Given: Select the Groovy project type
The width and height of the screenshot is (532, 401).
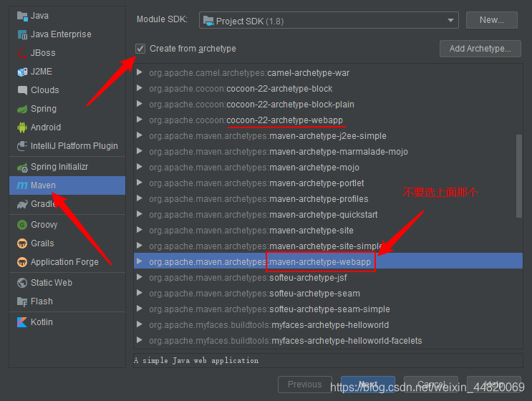Looking at the screenshot, I should (67, 225).
